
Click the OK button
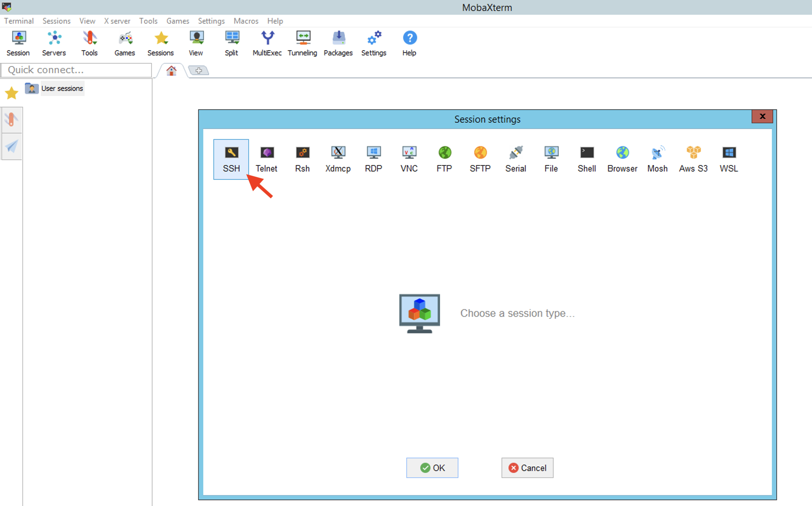click(x=432, y=468)
